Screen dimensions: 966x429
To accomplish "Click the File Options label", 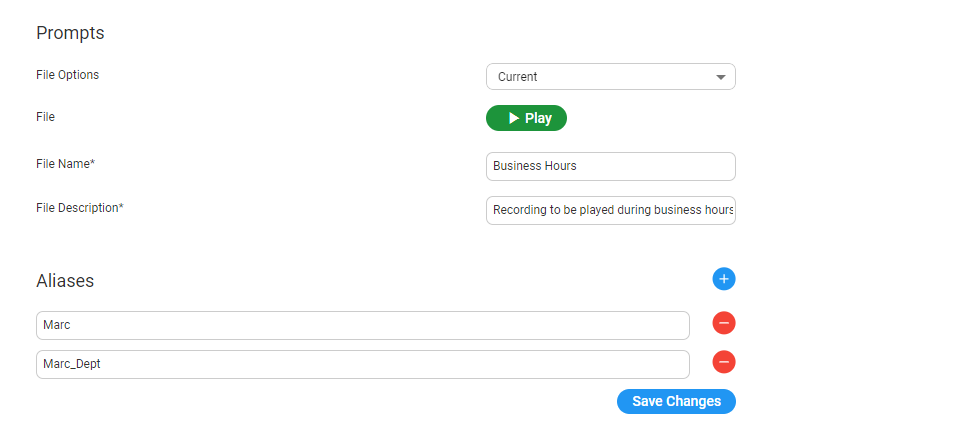I will point(67,75).
